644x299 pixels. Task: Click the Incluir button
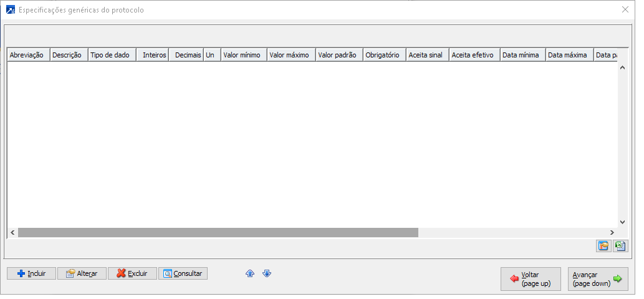[32, 273]
